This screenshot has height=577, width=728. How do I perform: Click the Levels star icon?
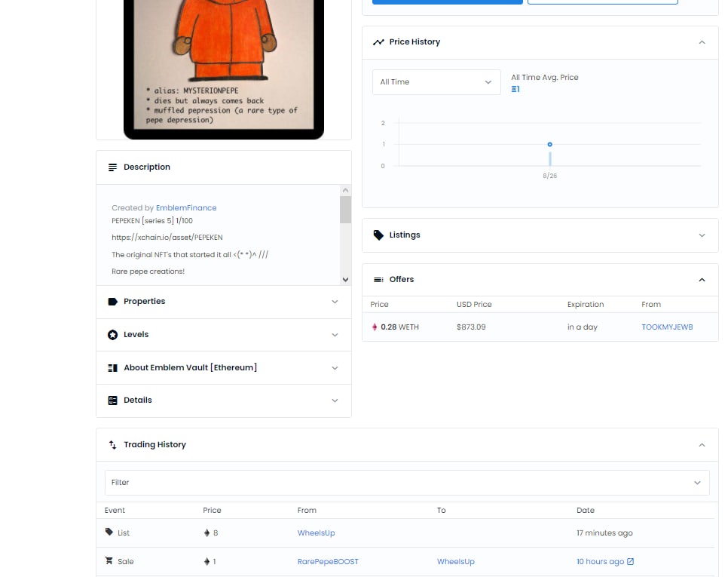coord(112,335)
